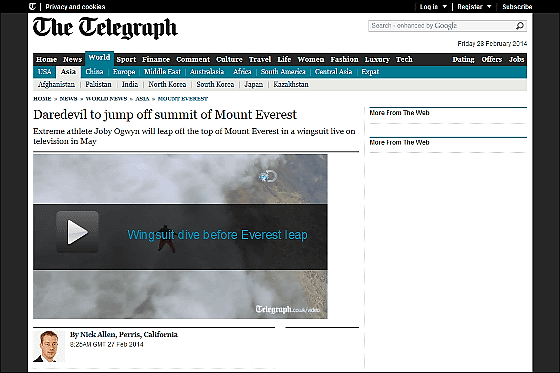Click the Daredevil article headline
The image size is (560, 373).
click(x=165, y=115)
